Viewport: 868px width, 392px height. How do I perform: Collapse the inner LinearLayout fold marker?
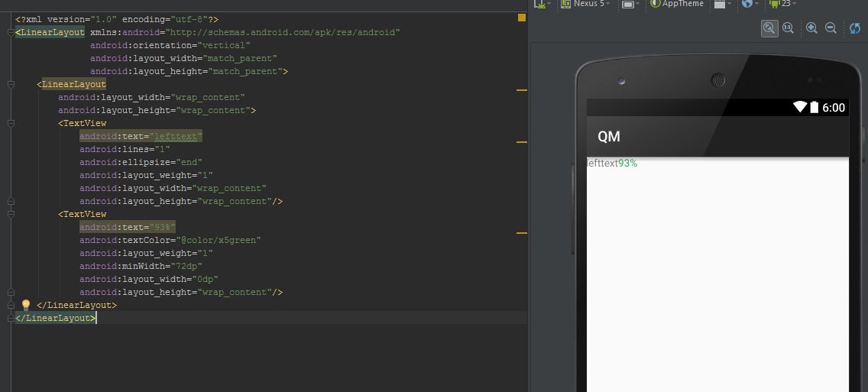point(11,85)
